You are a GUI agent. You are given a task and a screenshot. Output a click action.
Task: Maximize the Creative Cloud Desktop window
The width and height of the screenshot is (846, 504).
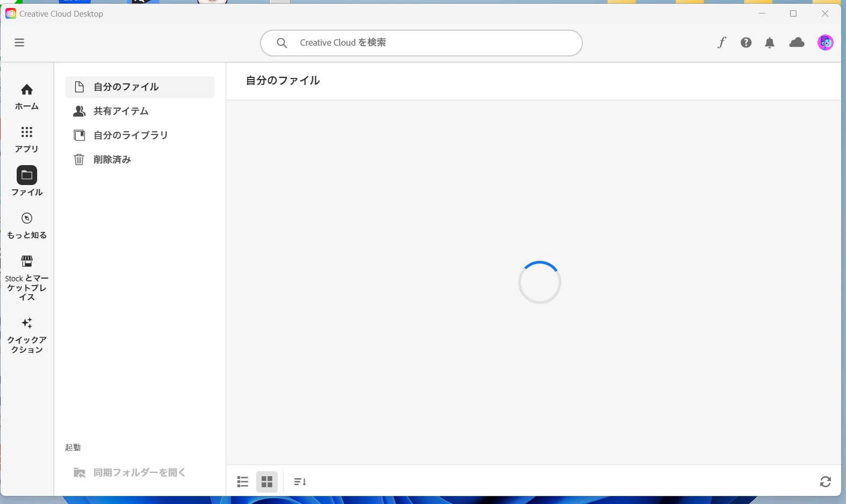(793, 13)
